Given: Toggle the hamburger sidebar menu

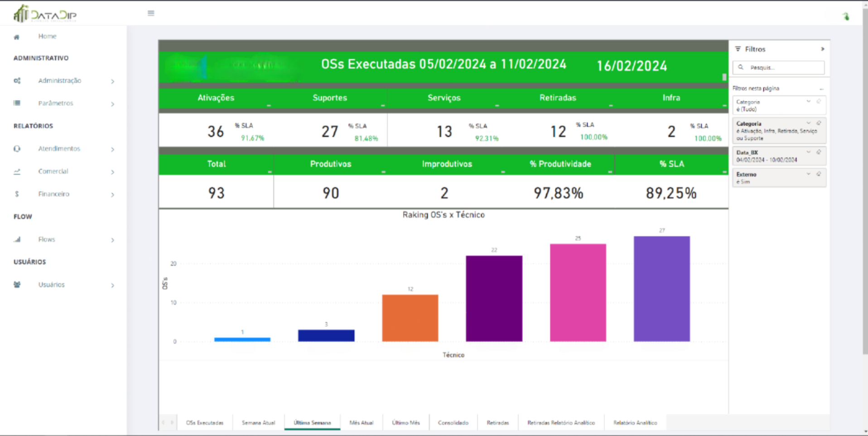Looking at the screenshot, I should [x=151, y=13].
